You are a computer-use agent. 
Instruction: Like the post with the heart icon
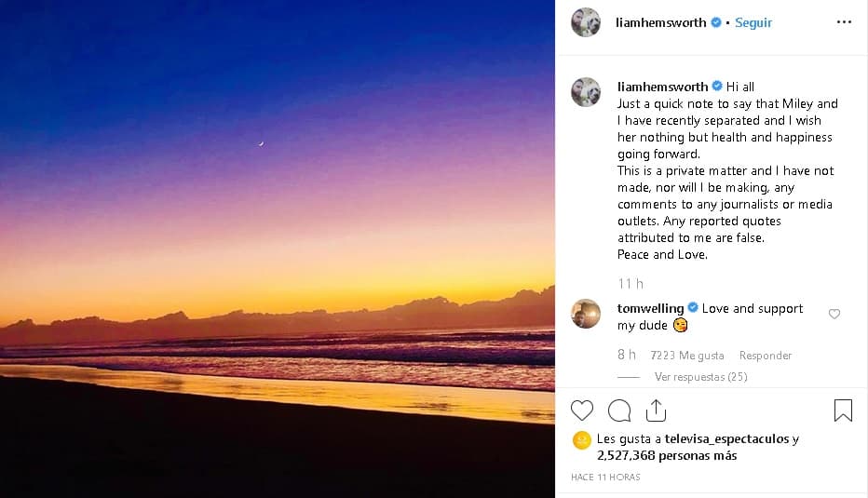(x=582, y=411)
